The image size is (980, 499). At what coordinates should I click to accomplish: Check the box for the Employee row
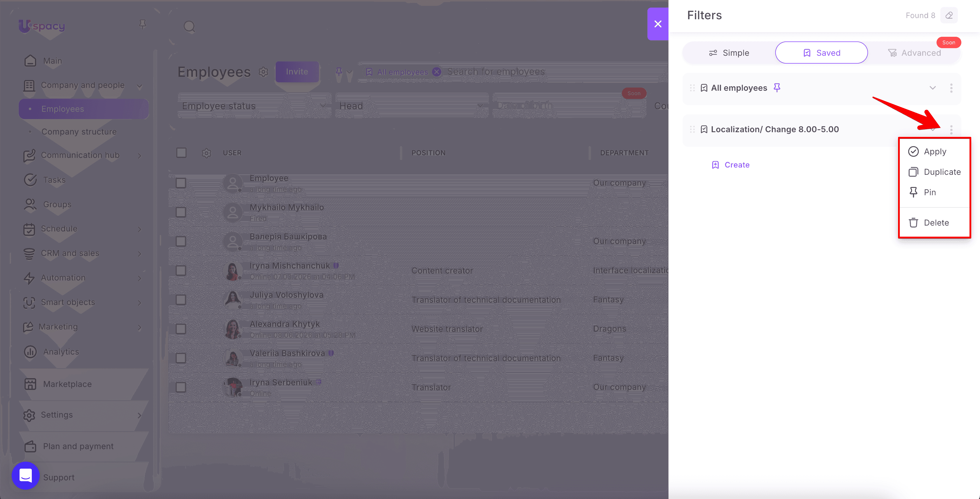(181, 183)
